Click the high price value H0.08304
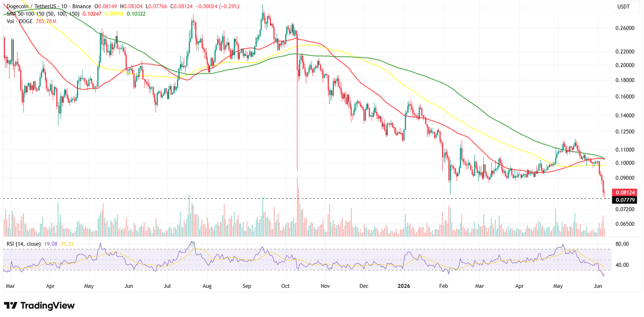 pyautogui.click(x=132, y=6)
